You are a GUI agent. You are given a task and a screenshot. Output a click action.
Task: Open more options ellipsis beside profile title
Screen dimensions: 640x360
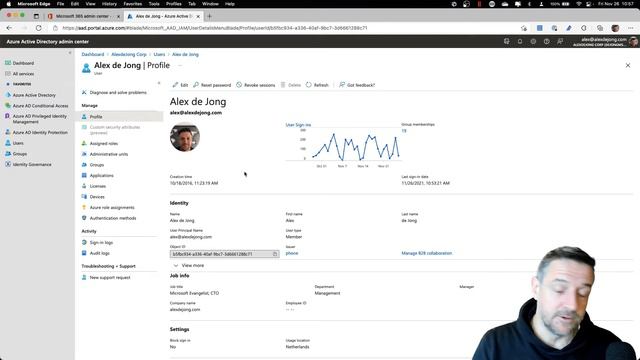180,65
